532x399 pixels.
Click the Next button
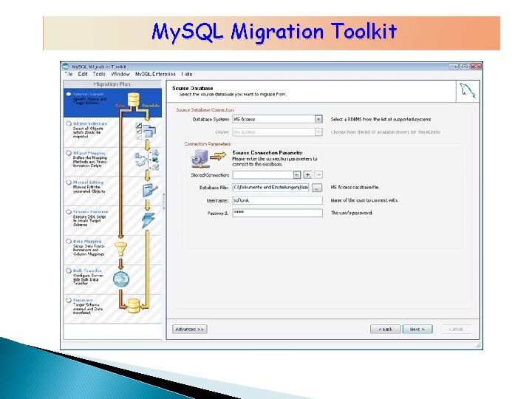click(417, 329)
